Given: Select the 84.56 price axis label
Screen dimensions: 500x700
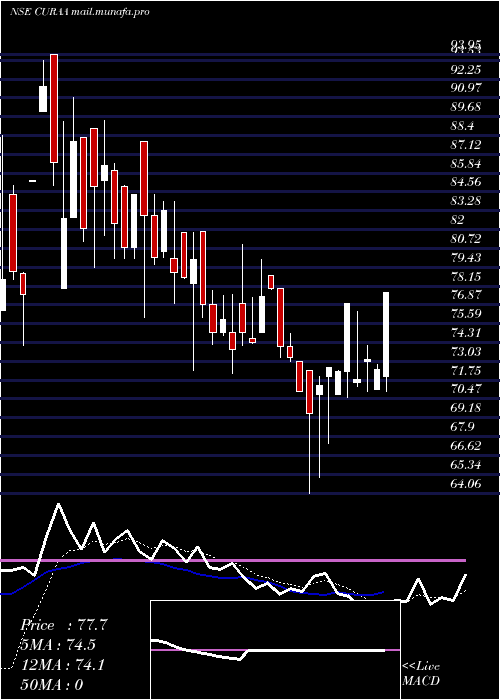Looking at the screenshot, I should point(466,182).
